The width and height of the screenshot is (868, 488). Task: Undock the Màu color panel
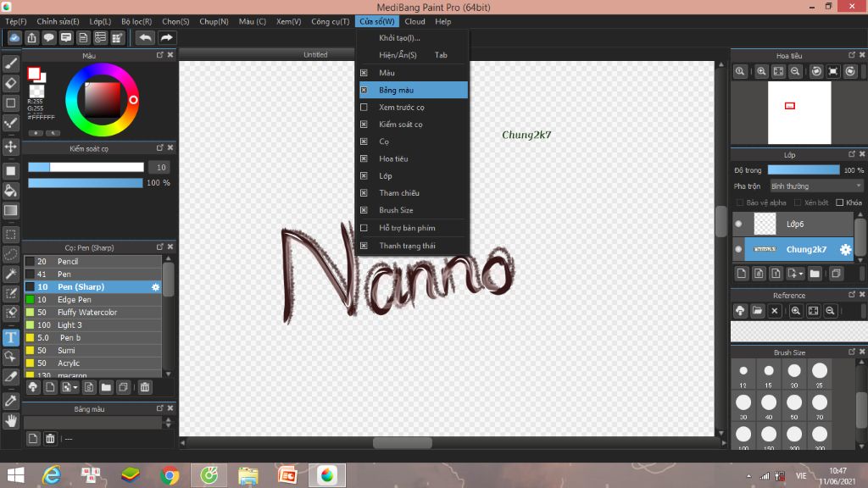[159, 55]
